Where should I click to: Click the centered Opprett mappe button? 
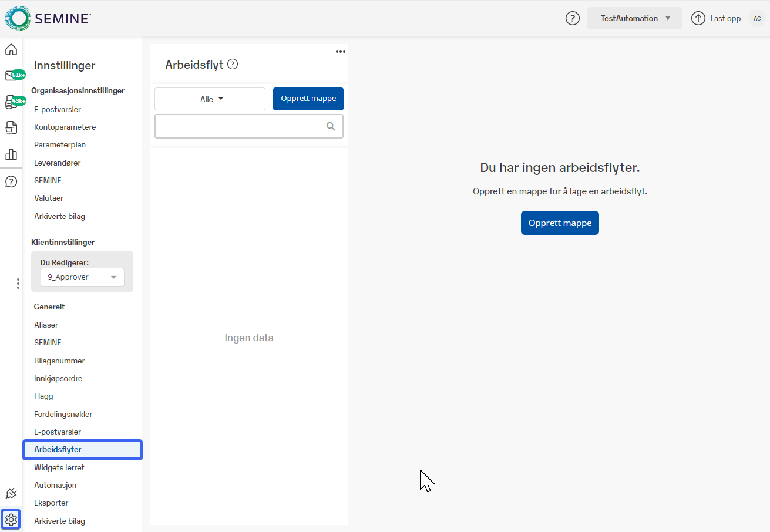pyautogui.click(x=559, y=223)
